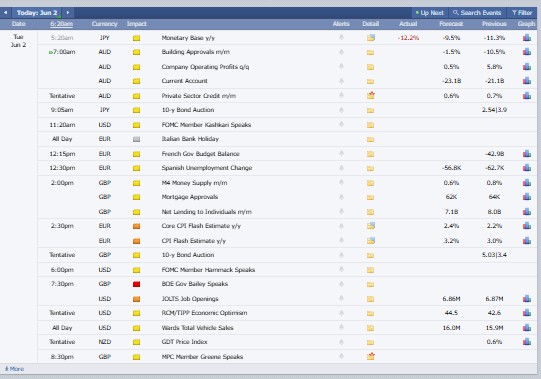Open detail folder for Italian Bank Holiday

click(371, 139)
